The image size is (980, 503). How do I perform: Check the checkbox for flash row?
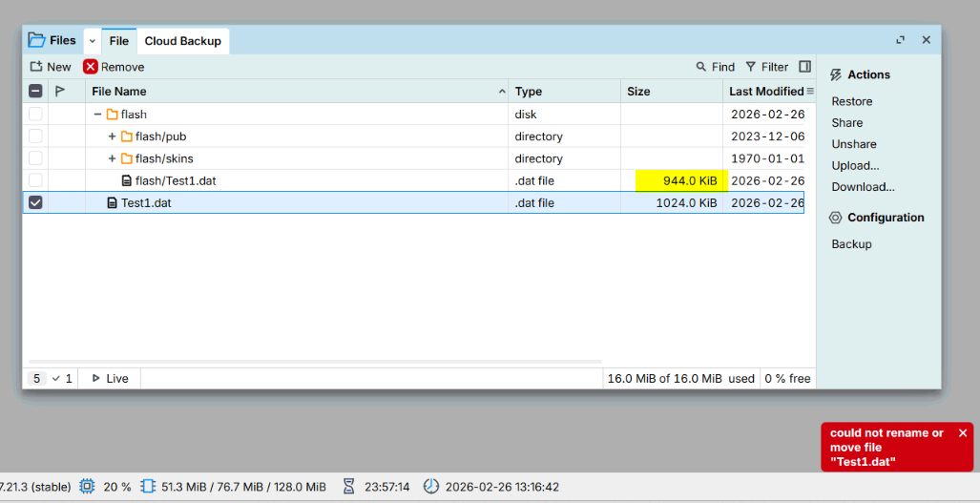point(35,114)
